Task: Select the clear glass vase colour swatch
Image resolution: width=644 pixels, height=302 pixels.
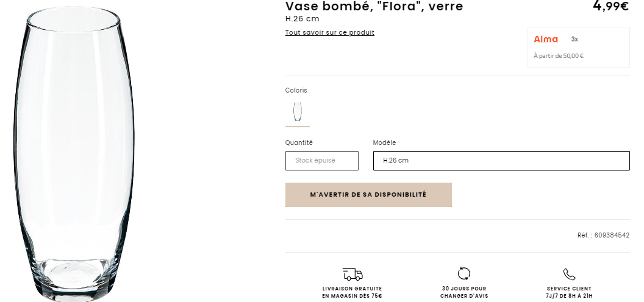Action: [x=298, y=111]
